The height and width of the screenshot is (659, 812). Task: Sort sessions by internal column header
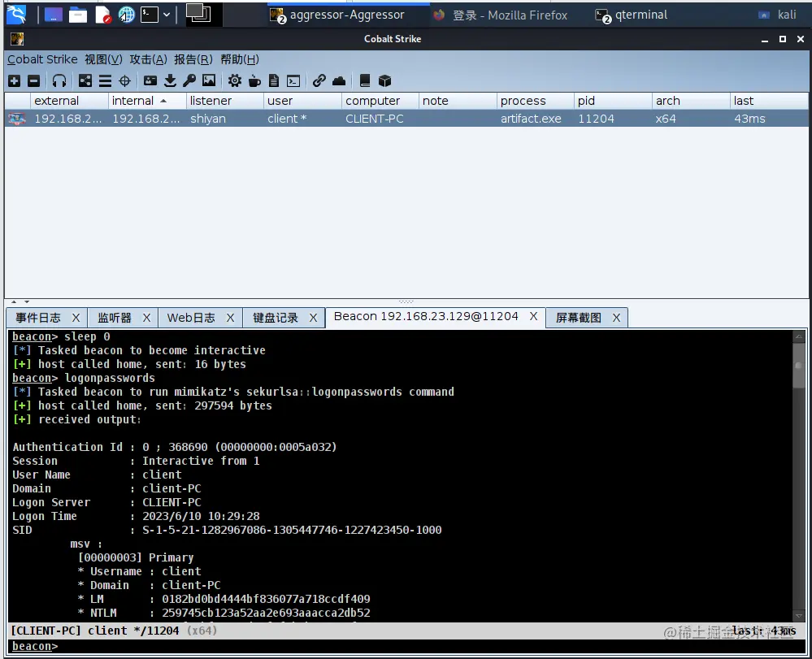(147, 101)
